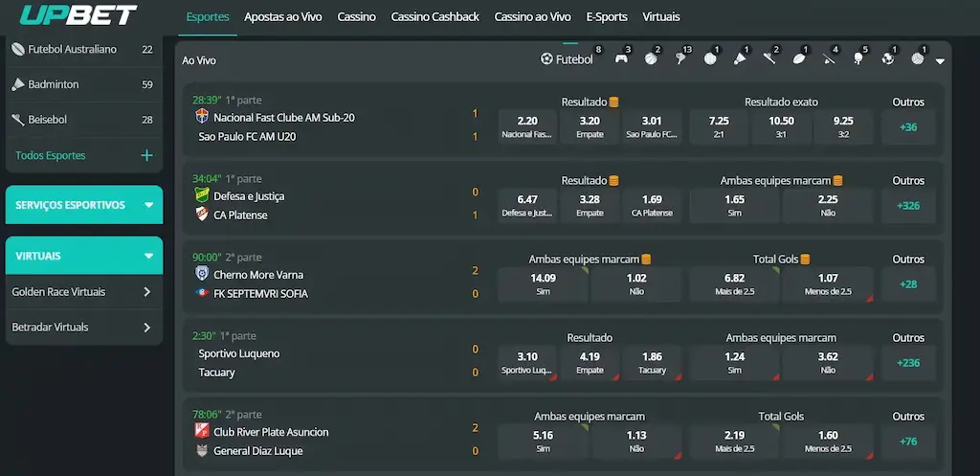Bet 1.86 on Tacuary
Viewport: 980px width, 476px height.
(x=652, y=363)
